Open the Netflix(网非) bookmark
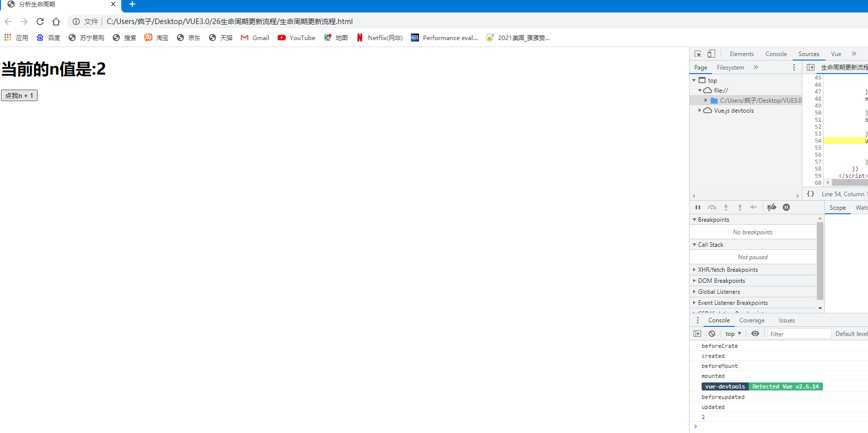Viewport: 868px width, 433px height. pyautogui.click(x=379, y=38)
